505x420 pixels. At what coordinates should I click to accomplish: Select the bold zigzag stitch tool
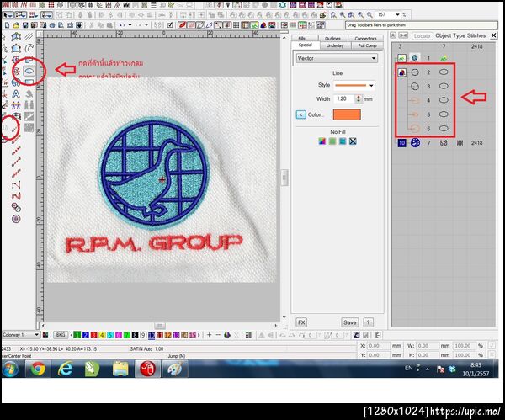pos(16,196)
